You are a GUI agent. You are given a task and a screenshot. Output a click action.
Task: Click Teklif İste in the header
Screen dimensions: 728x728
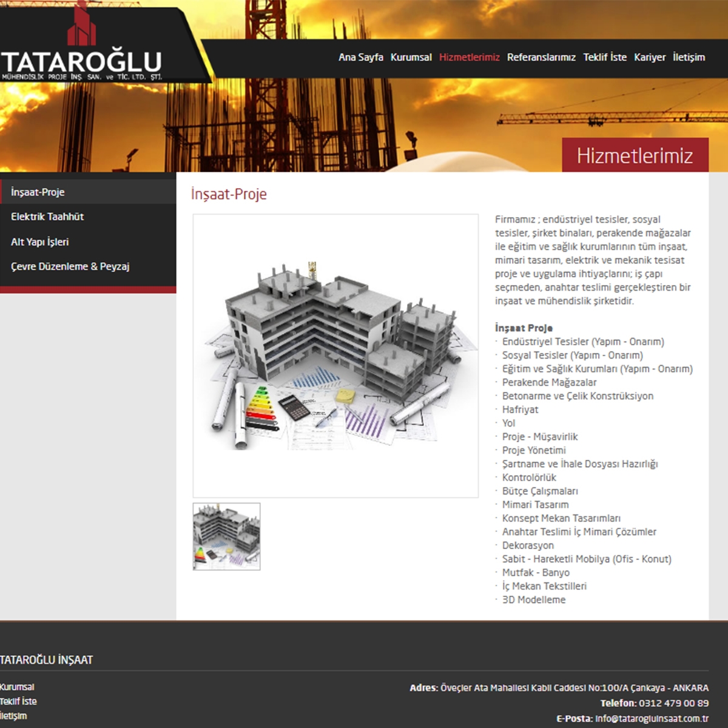click(x=604, y=57)
